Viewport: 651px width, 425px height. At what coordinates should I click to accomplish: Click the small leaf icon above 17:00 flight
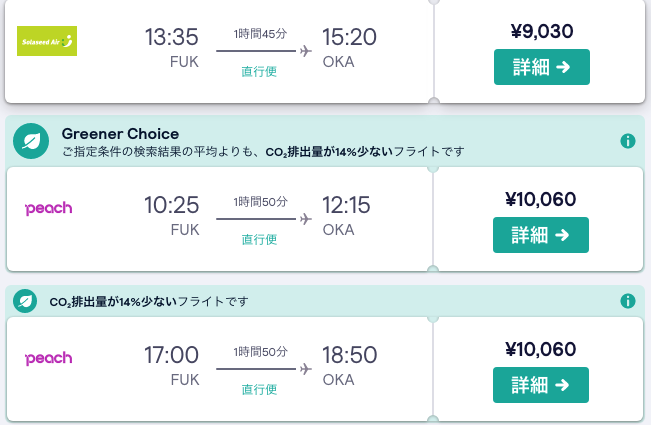click(25, 301)
